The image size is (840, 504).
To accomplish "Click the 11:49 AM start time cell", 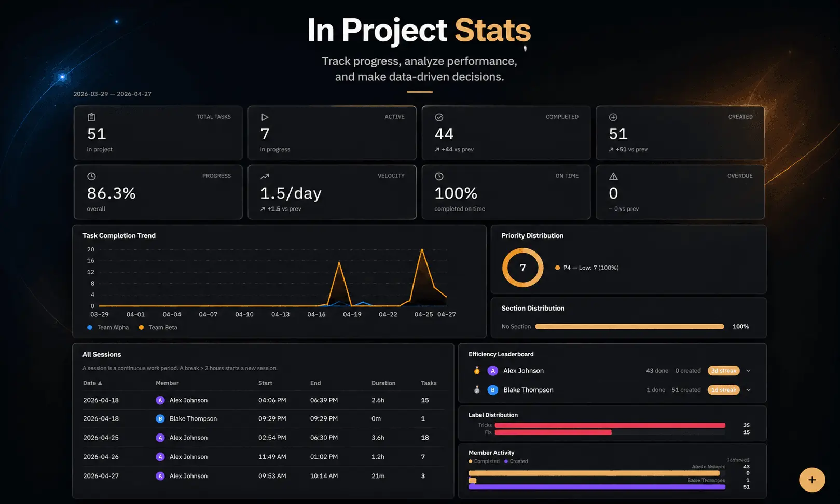I will click(x=272, y=457).
